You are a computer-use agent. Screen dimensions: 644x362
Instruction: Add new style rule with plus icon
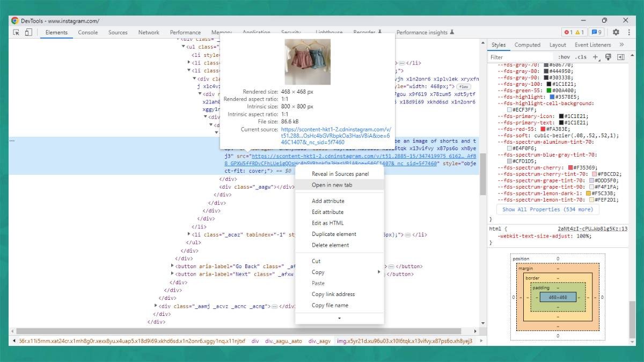click(595, 57)
